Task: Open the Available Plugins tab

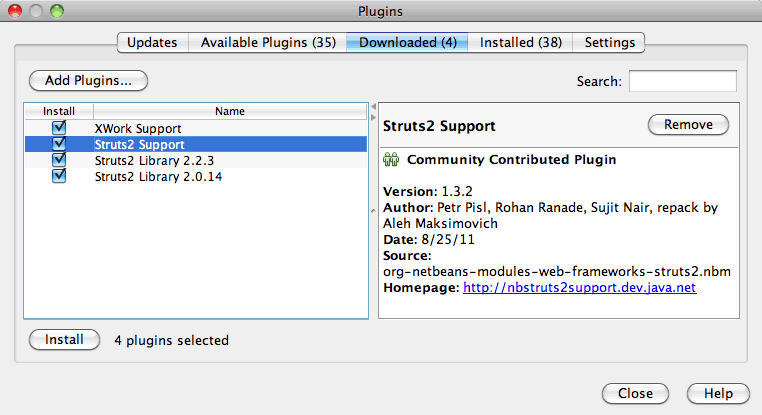Action: point(268,42)
